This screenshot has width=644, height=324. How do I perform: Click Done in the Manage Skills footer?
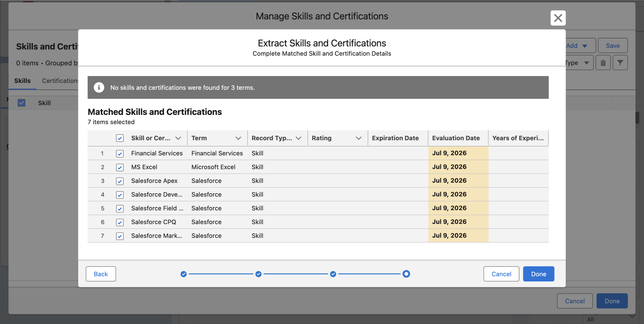(x=612, y=301)
